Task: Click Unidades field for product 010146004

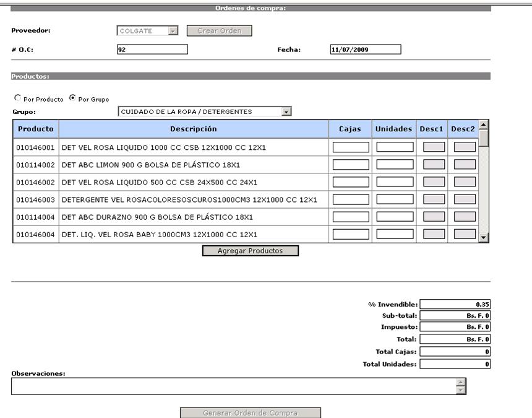Action: point(395,234)
